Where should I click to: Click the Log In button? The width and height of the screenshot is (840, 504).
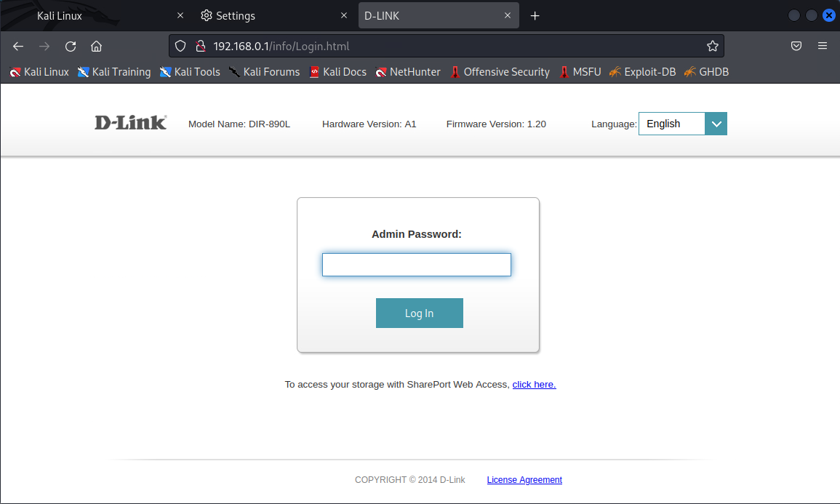pos(420,313)
